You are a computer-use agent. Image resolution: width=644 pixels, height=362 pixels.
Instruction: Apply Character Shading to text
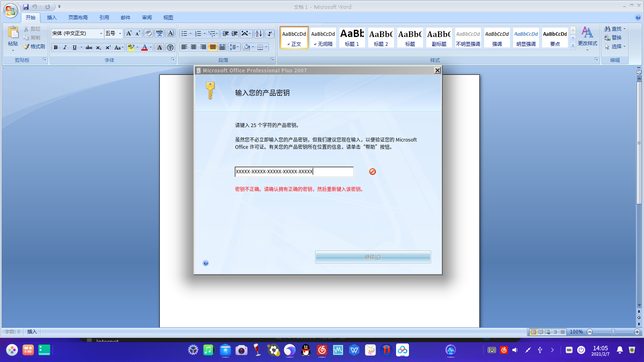tap(160, 47)
